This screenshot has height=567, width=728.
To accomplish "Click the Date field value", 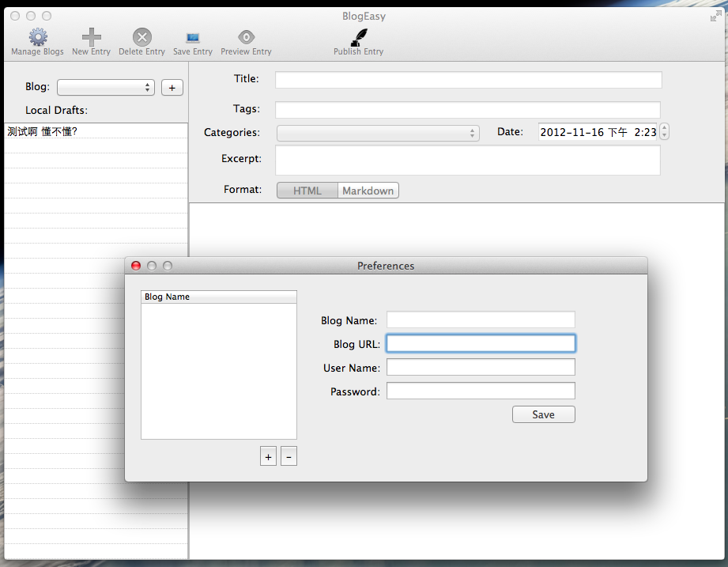I will point(598,132).
